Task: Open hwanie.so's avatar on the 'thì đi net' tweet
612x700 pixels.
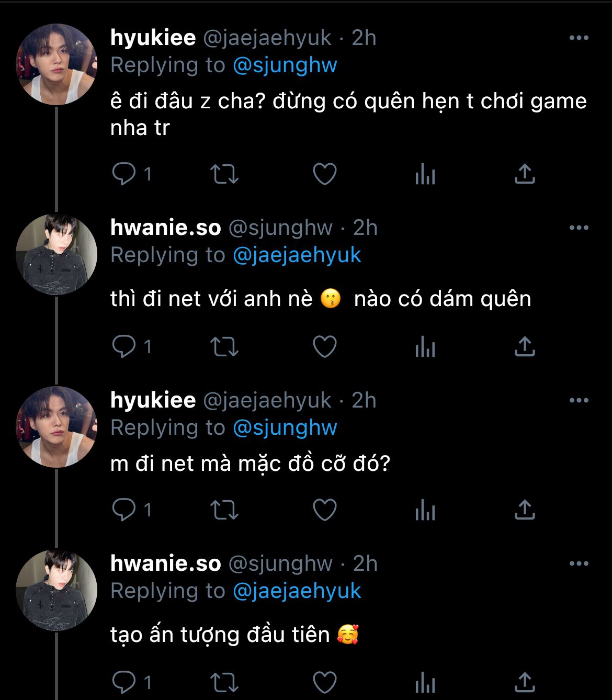Action: pos(56,254)
